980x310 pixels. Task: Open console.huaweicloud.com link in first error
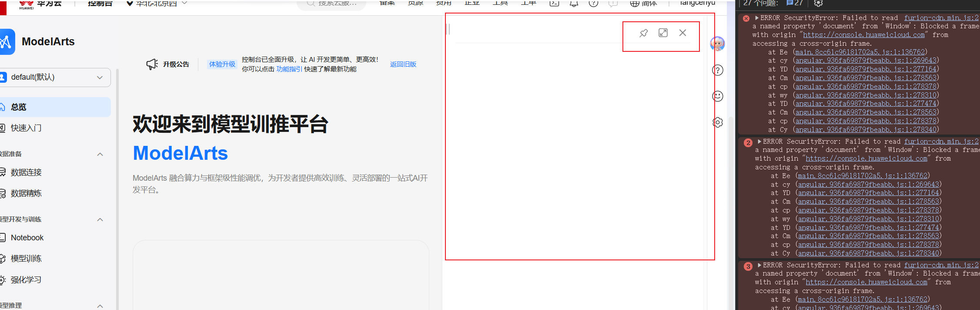pos(864,35)
